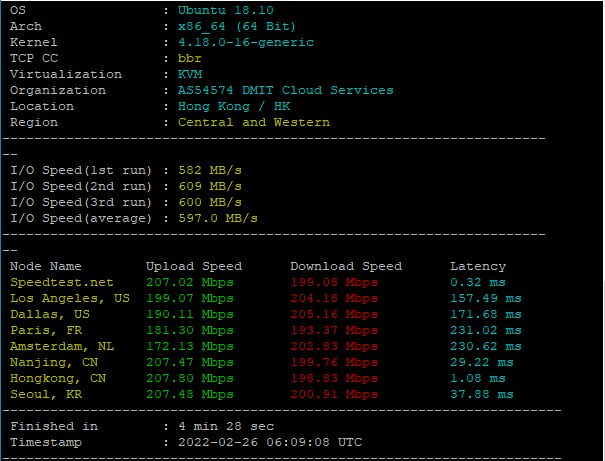This screenshot has height=461, width=605.
Task: Click Nanjing download '199.76 Mbps'
Action: pyautogui.click(x=334, y=363)
